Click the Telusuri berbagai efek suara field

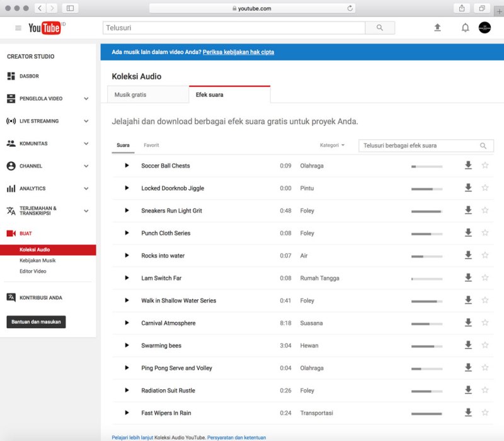pyautogui.click(x=419, y=146)
